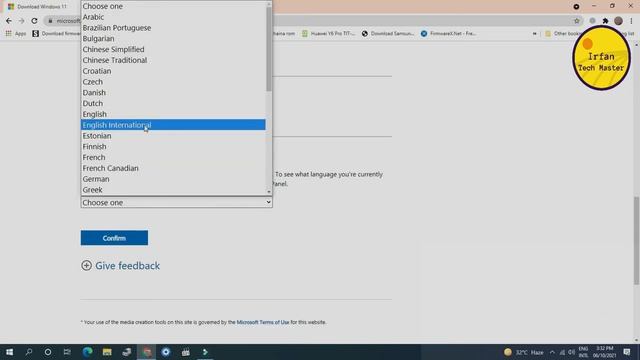Bookmark this page with the star icon

coord(577,21)
